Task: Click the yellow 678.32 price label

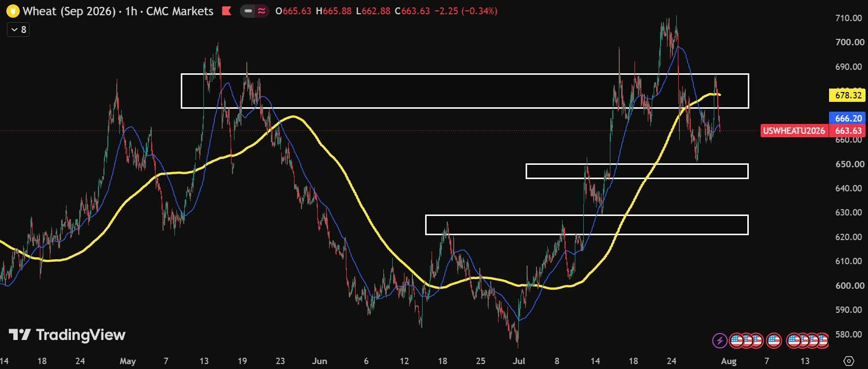Action: (x=847, y=95)
